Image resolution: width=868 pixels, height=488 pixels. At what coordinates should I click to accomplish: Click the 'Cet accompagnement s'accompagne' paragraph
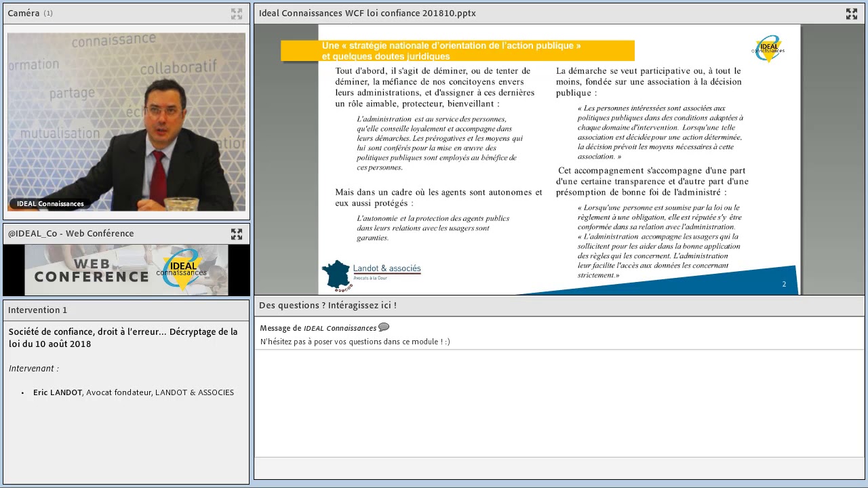(x=652, y=181)
